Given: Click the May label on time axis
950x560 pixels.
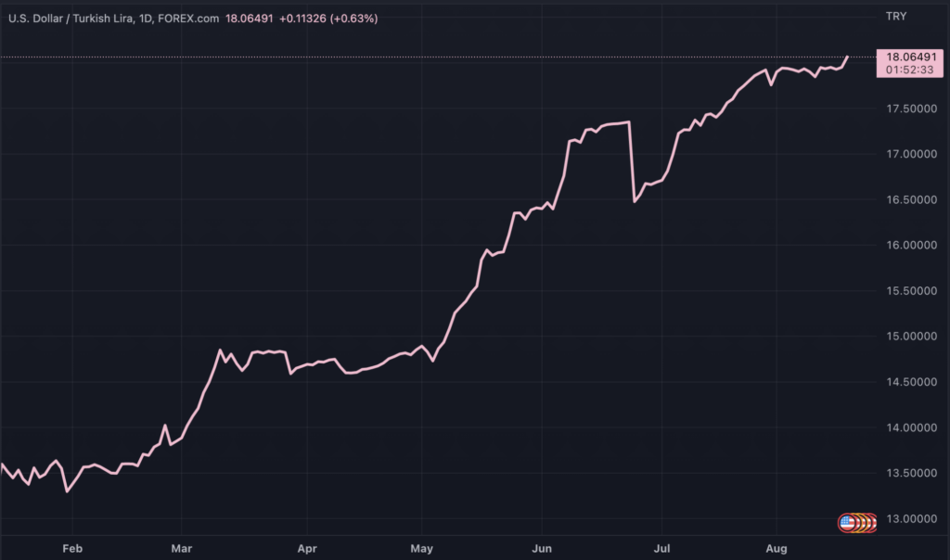Looking at the screenshot, I should coord(422,549).
